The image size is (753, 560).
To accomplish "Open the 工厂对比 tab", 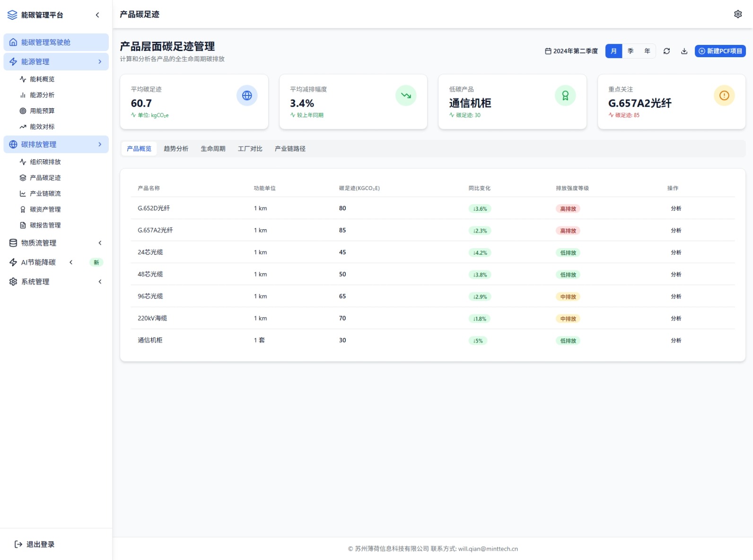I will point(250,149).
